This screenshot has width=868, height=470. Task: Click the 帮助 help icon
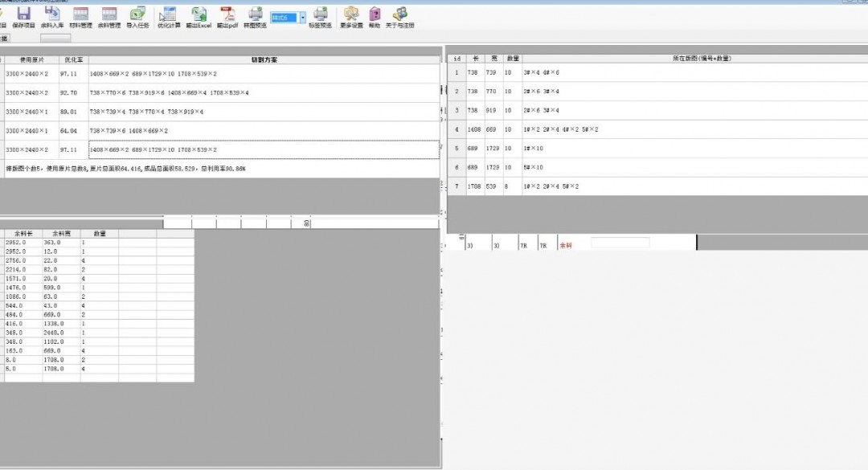tap(375, 16)
